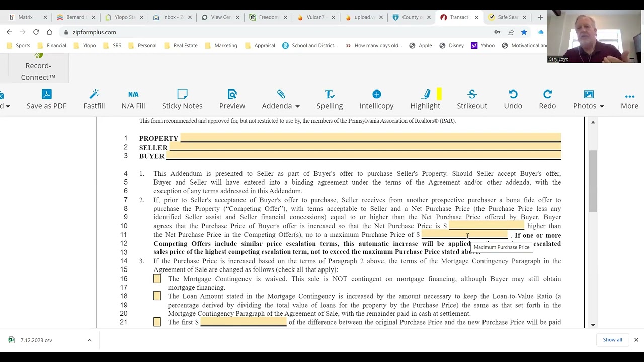
Task: Open the Financial bookmark folder
Action: coord(52,45)
